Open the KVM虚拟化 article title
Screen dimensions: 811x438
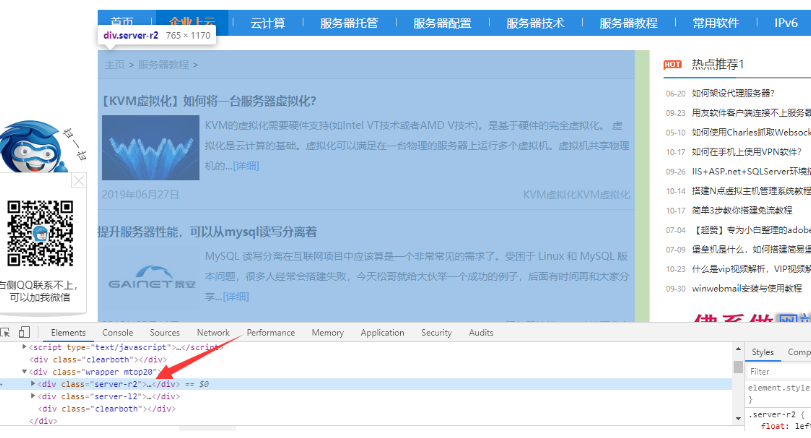[207, 101]
